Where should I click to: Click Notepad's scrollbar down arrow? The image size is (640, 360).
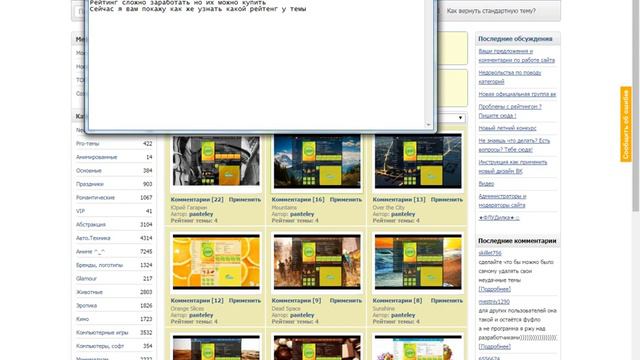coord(428,124)
